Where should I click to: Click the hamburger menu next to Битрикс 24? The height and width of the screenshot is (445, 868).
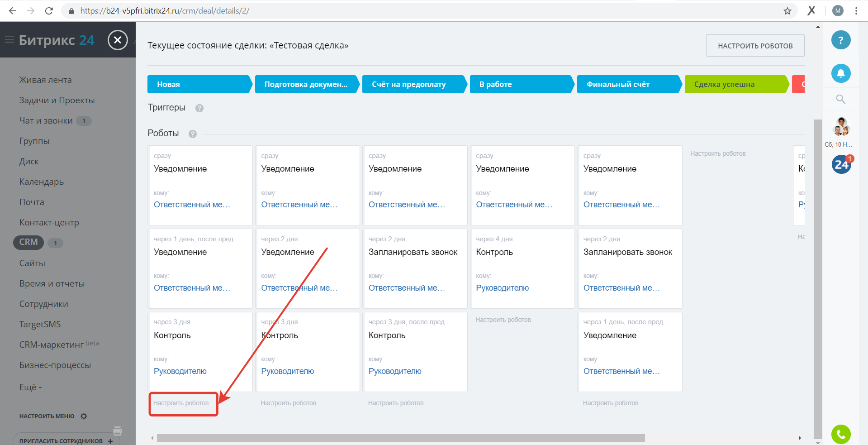tap(9, 40)
